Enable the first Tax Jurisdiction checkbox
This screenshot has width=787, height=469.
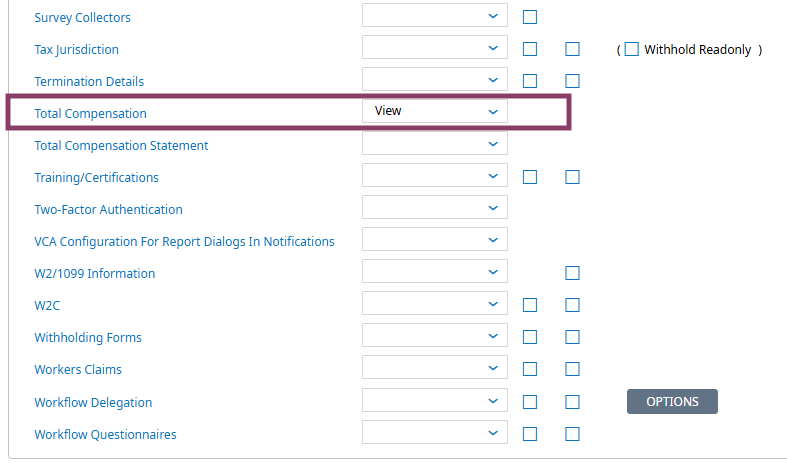[530, 49]
